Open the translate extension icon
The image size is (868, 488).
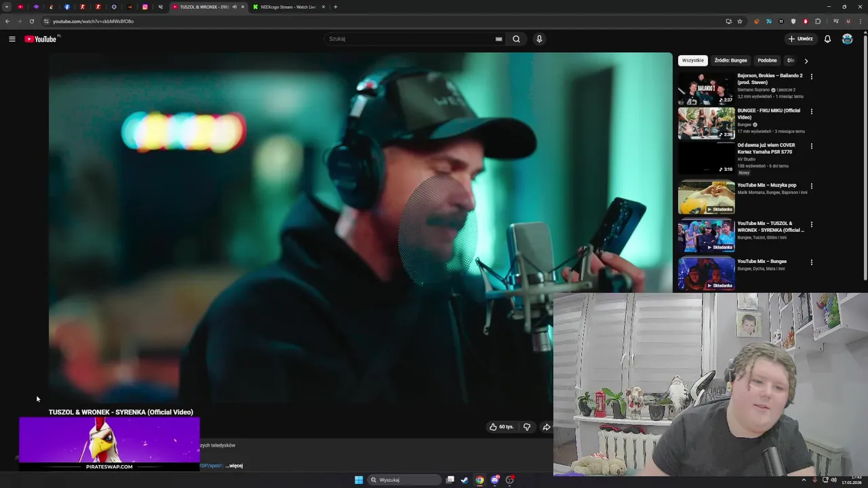coord(769,21)
